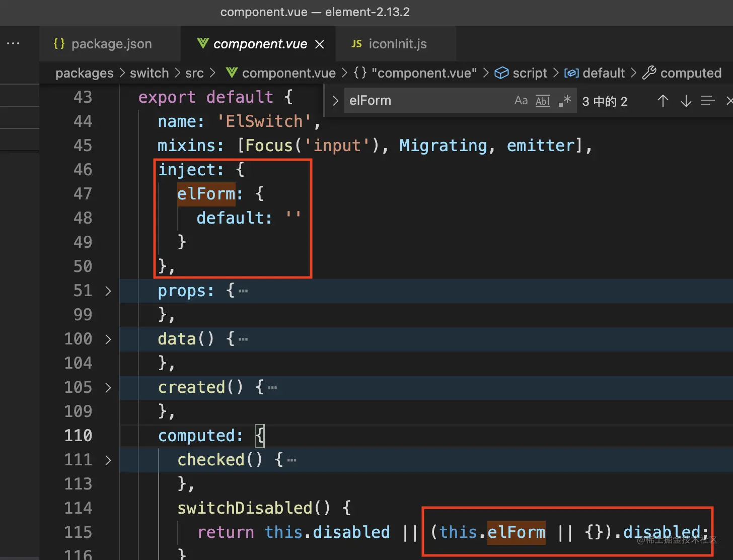
Task: Click the component.vue file breadcrumb without quotes
Action: [x=281, y=73]
